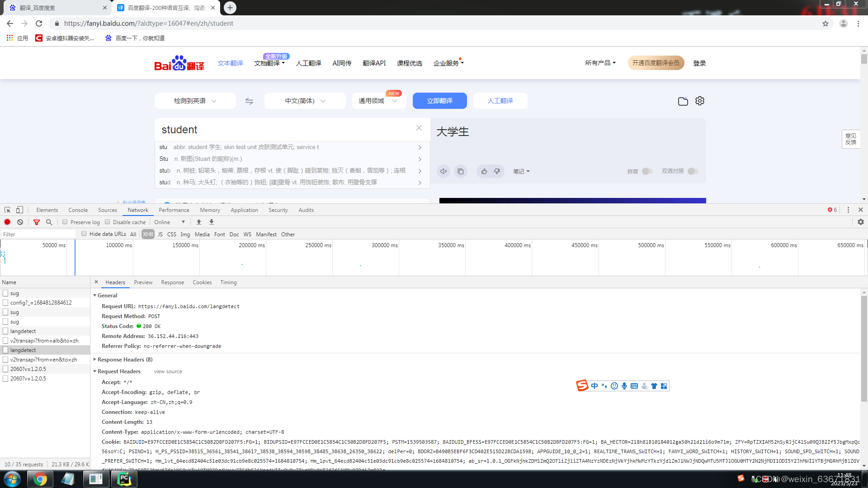The height and width of the screenshot is (488, 868).
Task: Click red record network log button
Action: click(x=7, y=222)
